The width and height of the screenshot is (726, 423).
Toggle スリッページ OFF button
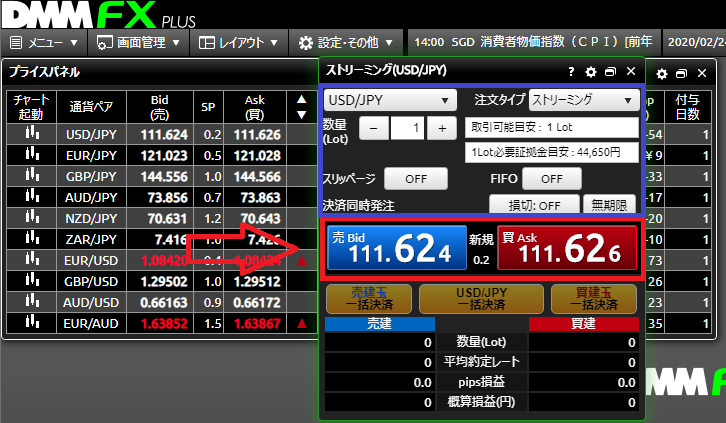pos(416,179)
